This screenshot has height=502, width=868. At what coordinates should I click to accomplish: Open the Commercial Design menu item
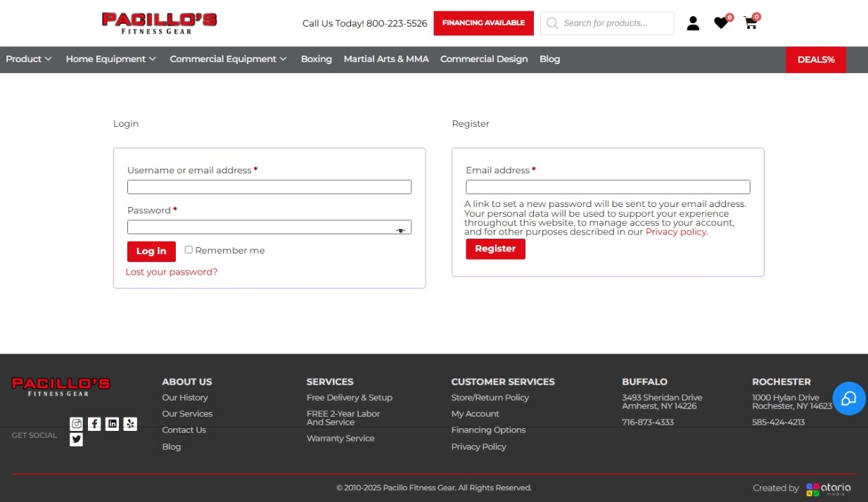pyautogui.click(x=484, y=59)
